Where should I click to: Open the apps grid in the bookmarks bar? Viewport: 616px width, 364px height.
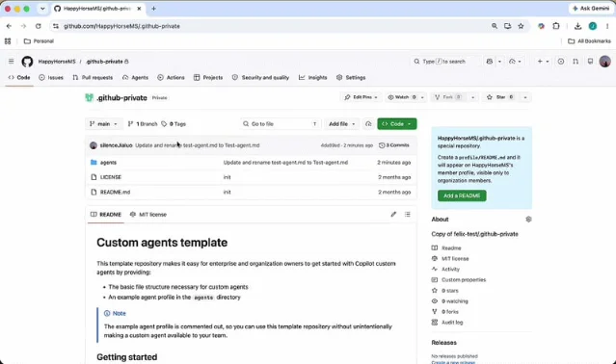pyautogui.click(x=8, y=41)
